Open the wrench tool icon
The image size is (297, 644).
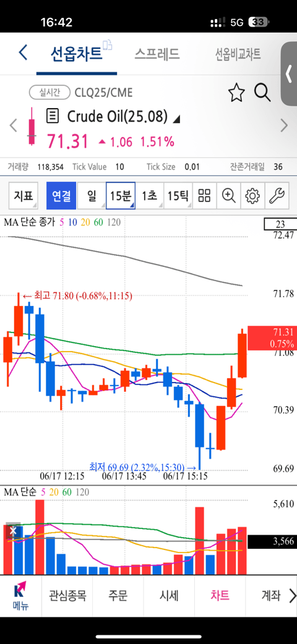[276, 195]
